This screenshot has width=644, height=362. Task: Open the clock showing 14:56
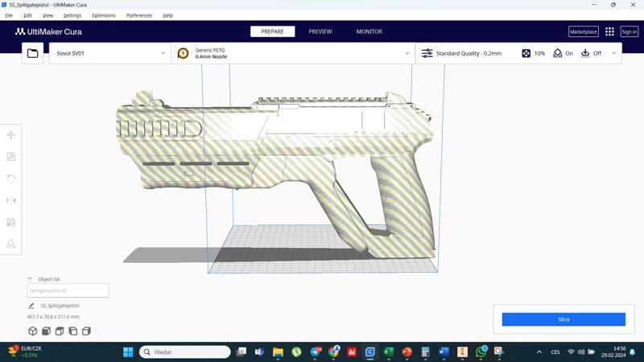[613, 352]
